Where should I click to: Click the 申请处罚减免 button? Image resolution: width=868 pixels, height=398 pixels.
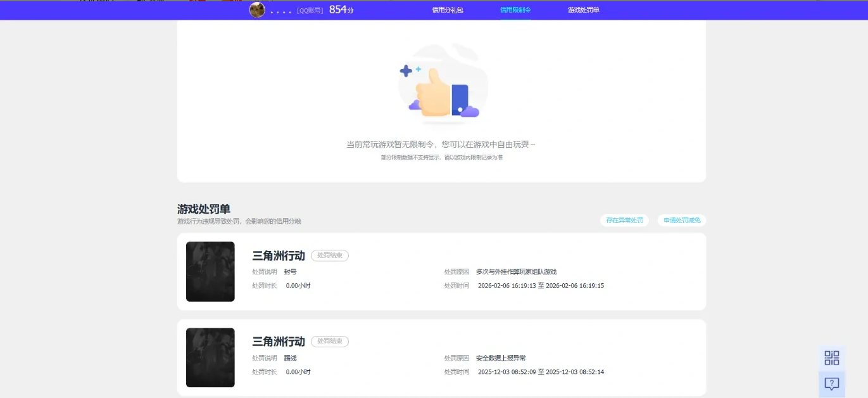682,221
